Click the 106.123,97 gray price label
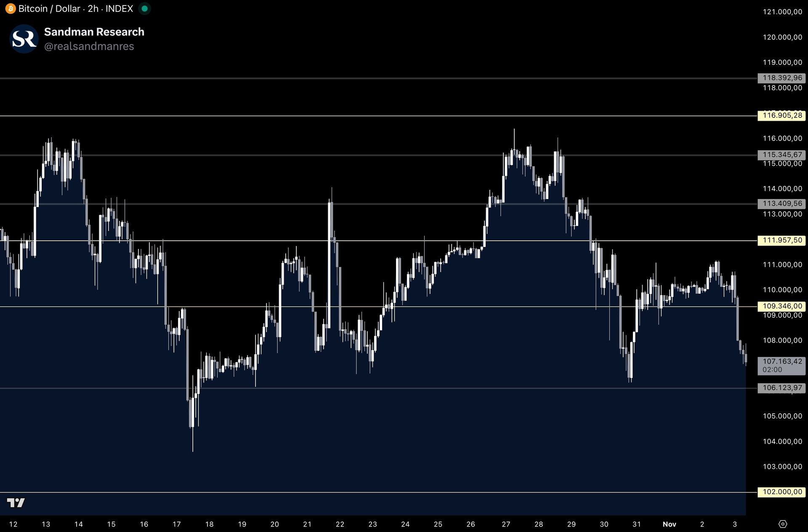The width and height of the screenshot is (808, 532). click(x=781, y=388)
